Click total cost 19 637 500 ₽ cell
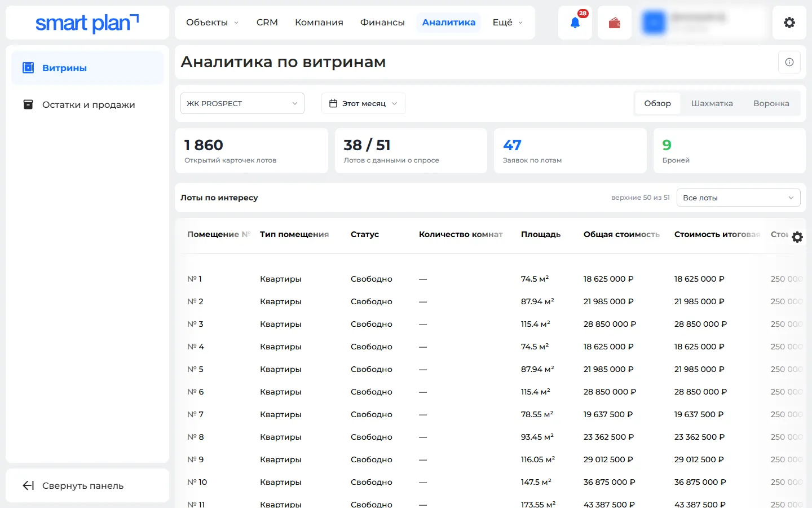 608,414
